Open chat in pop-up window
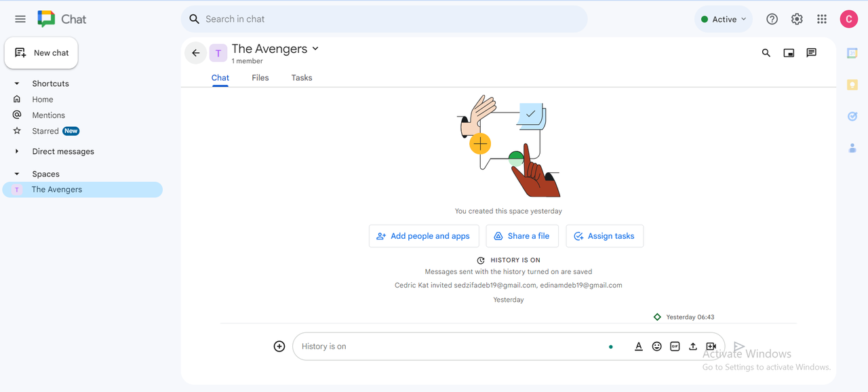This screenshot has width=868, height=392. point(789,53)
